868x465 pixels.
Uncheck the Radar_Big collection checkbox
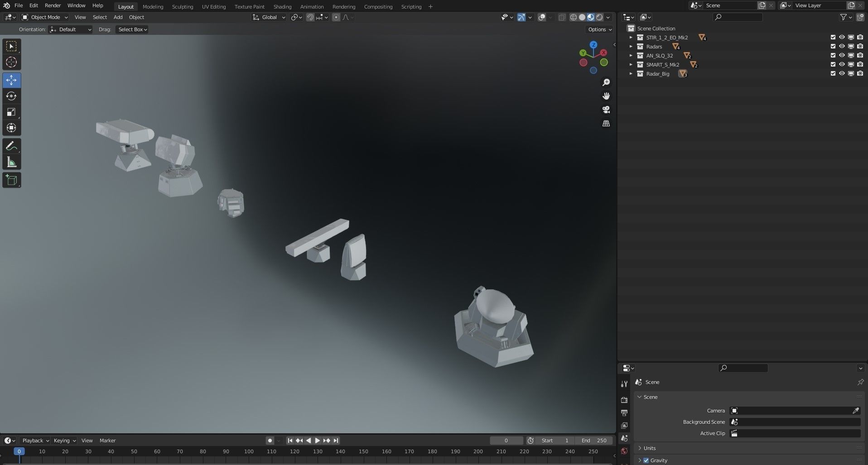(833, 73)
